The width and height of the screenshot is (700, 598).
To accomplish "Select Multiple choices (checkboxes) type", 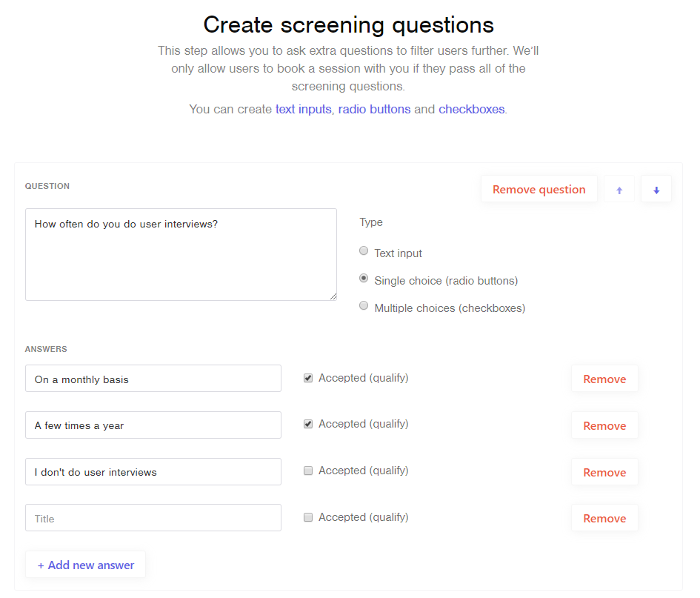I will point(364,305).
